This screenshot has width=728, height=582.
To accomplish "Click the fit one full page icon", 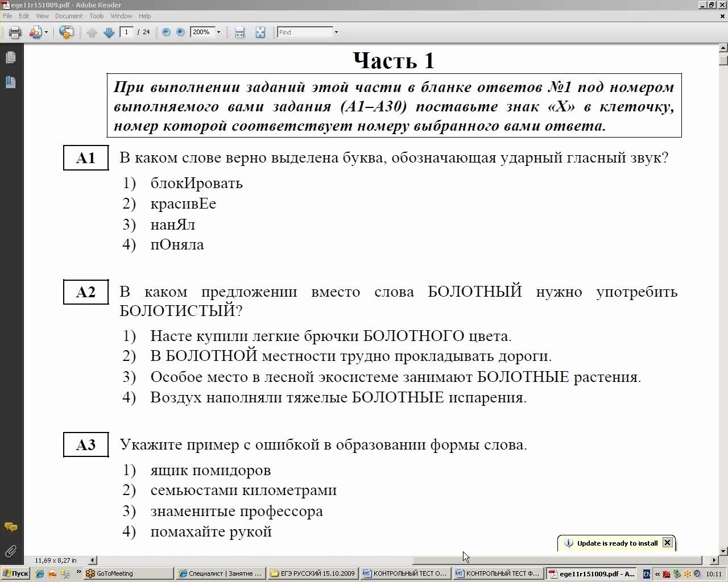I will (x=260, y=32).
